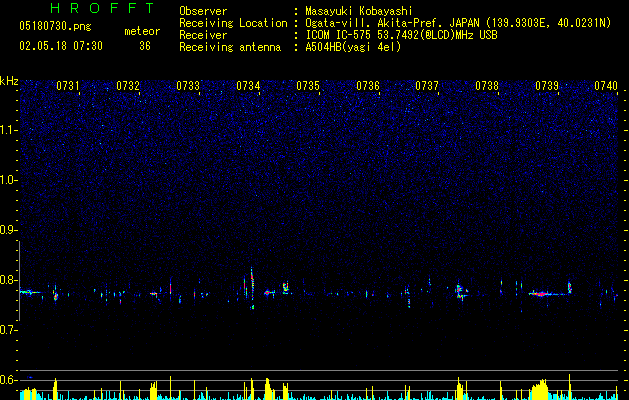Screen dimensions: 629x400
Task: Click the 1.0 kHz frequency label
Action: pos(9,180)
